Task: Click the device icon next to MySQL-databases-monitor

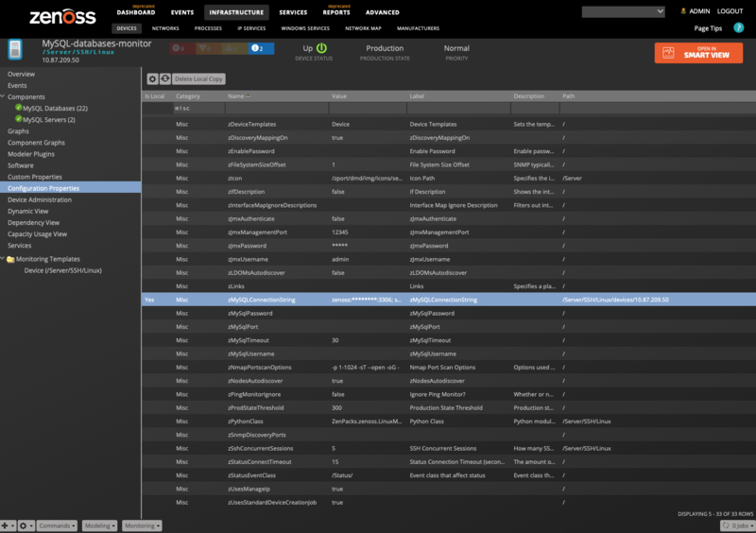Action: (x=15, y=50)
